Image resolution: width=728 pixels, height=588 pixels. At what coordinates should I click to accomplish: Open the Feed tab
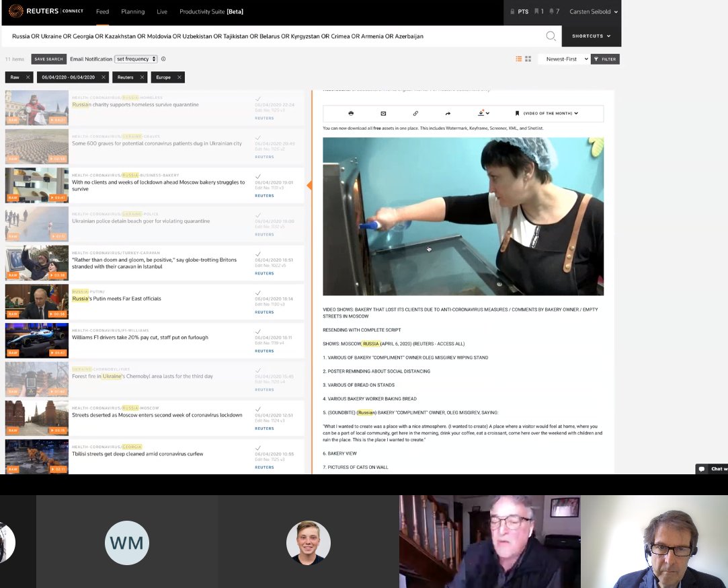pos(102,11)
